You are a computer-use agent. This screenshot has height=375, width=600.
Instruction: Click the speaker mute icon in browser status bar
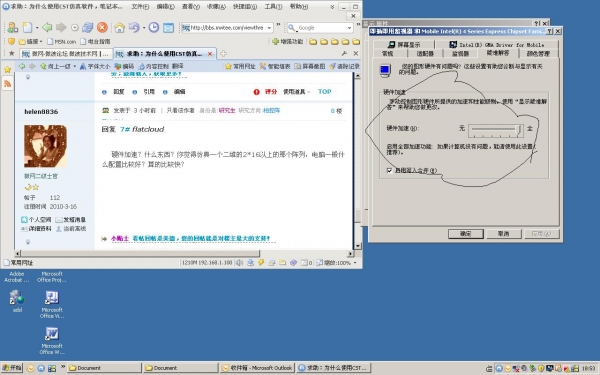click(240, 262)
